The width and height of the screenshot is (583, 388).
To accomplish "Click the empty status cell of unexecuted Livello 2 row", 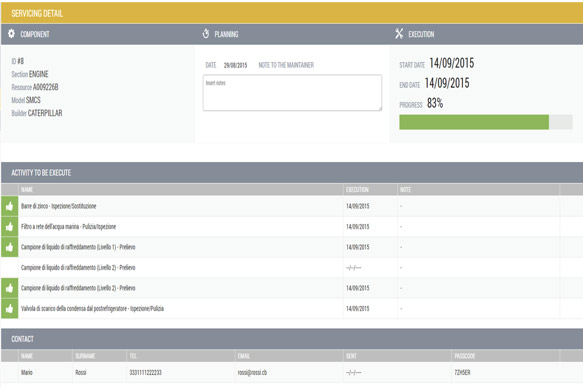I will click(10, 268).
